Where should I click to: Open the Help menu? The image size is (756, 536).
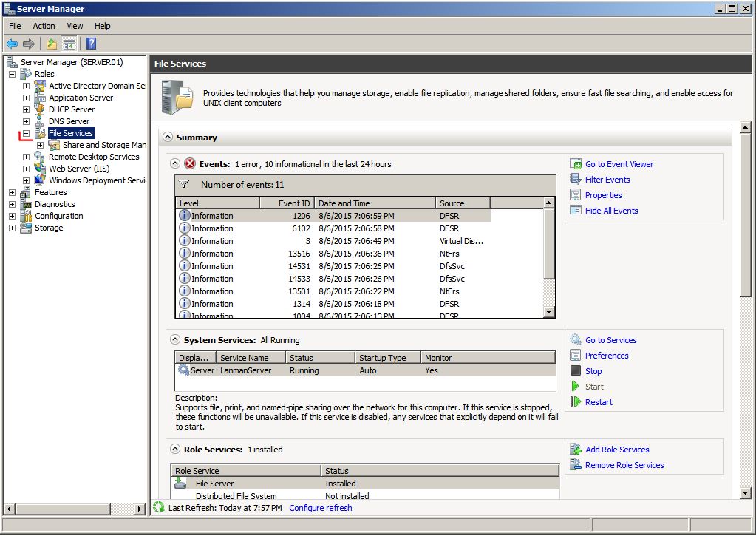tap(102, 26)
